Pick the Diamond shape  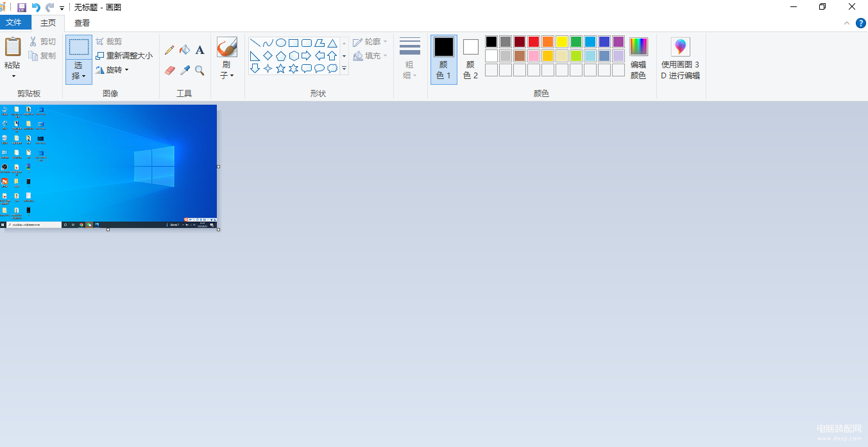coord(268,56)
